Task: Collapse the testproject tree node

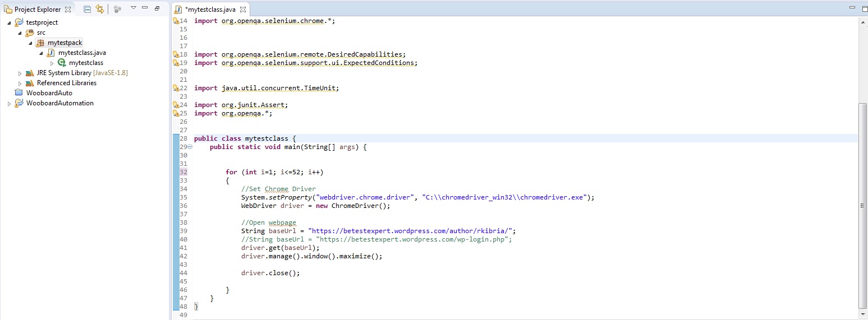Action: 10,22
